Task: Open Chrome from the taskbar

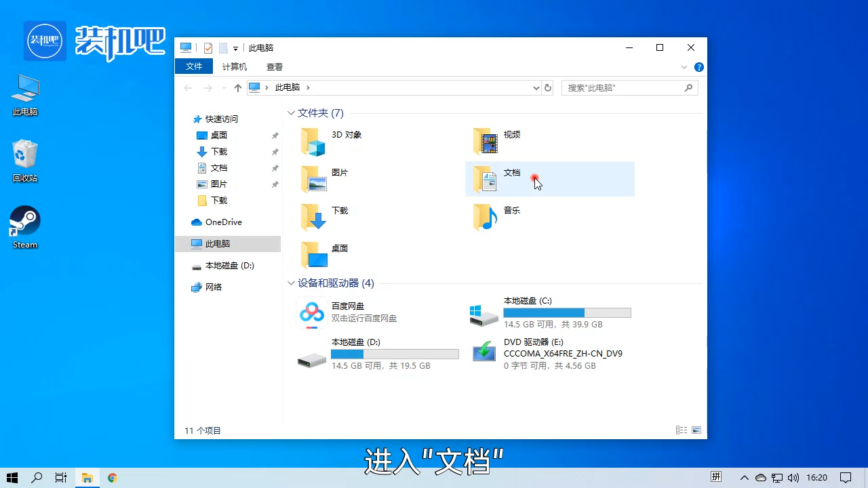Action: [112, 477]
